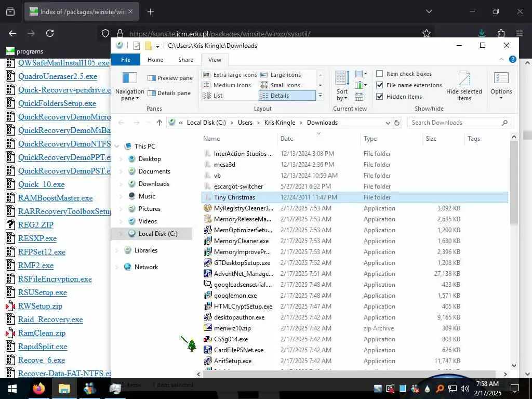Download the RamClean.zip link
This screenshot has height=399, width=532.
(x=42, y=333)
